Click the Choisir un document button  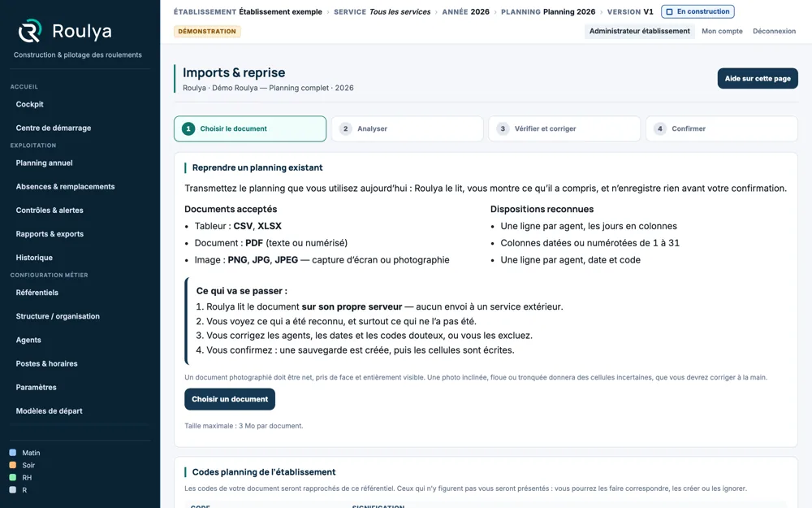pos(230,399)
